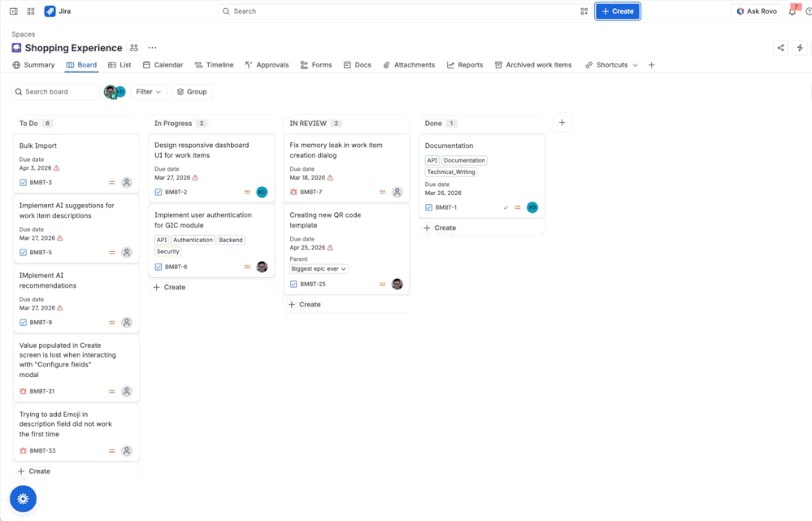Click assignee photo on BMBT-25
This screenshot has width=812, height=521.
397,284
